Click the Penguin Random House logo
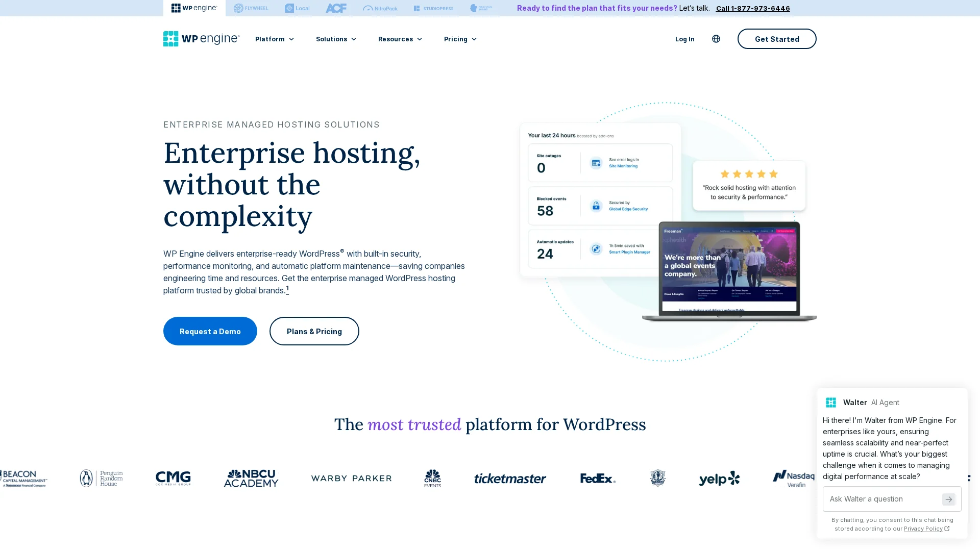The height and width of the screenshot is (551, 980). [x=101, y=478]
